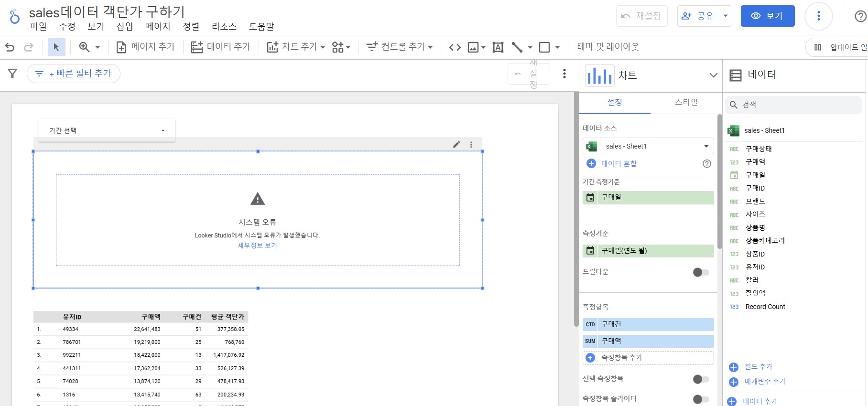Open the 파일 menu
The width and height of the screenshot is (868, 406).
[38, 26]
